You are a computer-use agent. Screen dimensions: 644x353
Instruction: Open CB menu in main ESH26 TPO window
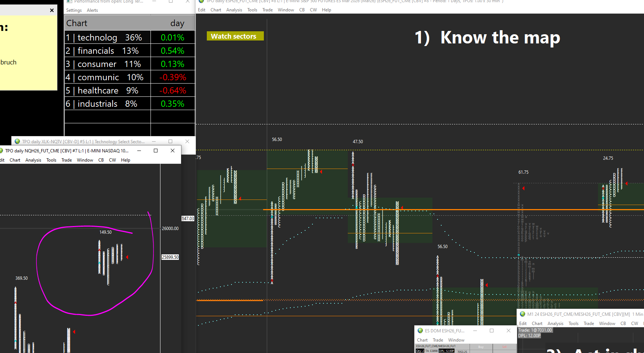[302, 10]
